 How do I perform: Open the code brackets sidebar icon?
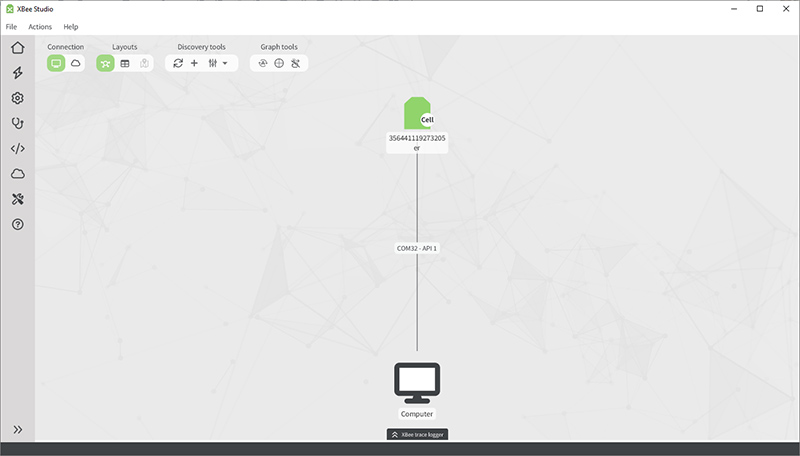click(x=17, y=149)
